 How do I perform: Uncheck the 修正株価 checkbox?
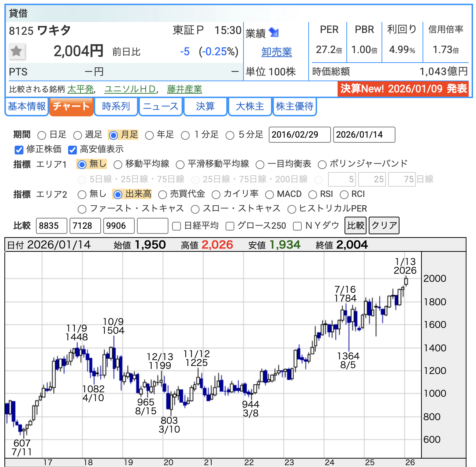coord(19,150)
